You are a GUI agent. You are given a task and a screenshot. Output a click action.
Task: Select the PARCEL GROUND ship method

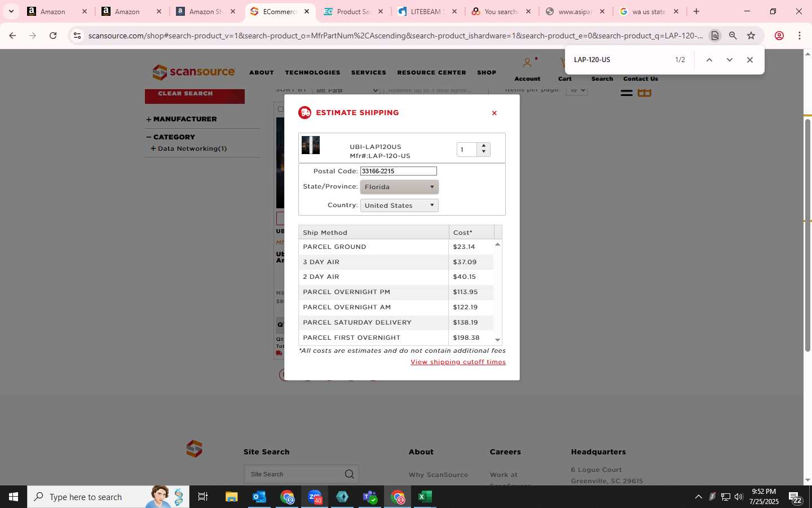(396, 247)
